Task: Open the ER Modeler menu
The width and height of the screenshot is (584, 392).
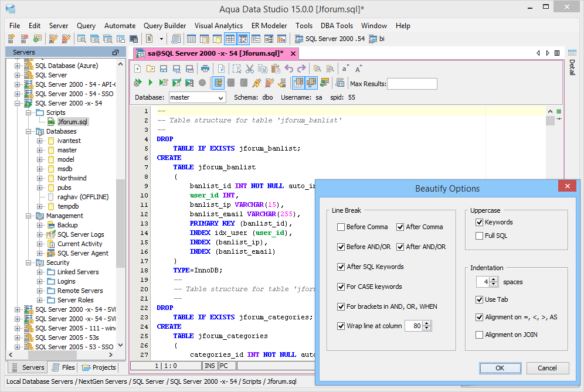Action: [x=269, y=26]
